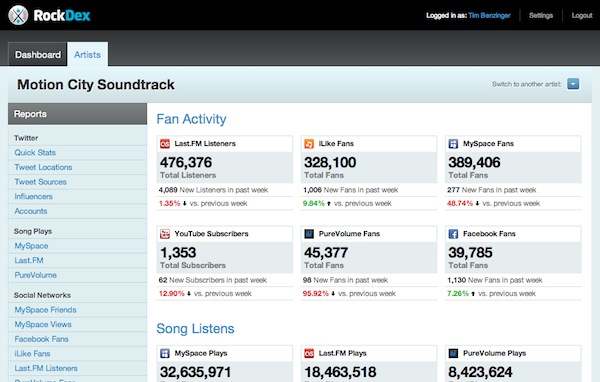Open the Tweet Locations report
This screenshot has height=382, width=600.
point(43,167)
